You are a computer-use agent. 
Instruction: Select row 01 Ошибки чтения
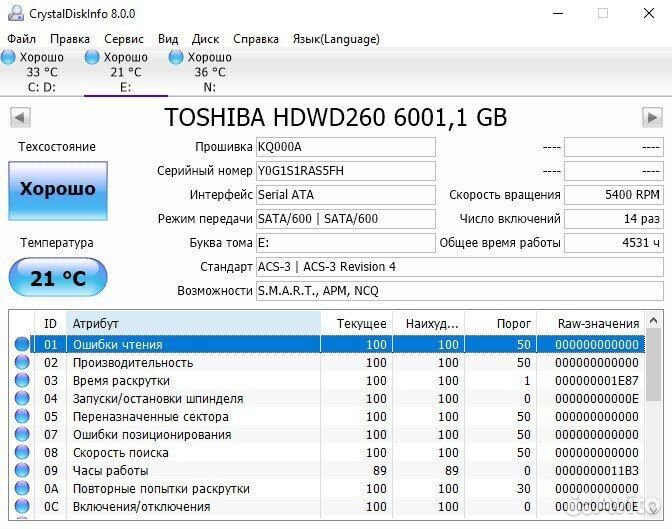327,344
